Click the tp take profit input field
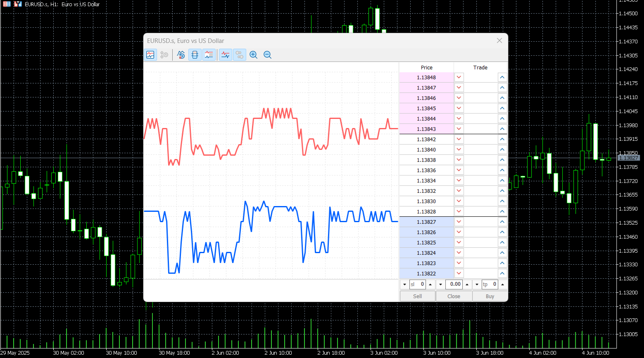Viewport: 644px width, 358px height. [x=490, y=284]
